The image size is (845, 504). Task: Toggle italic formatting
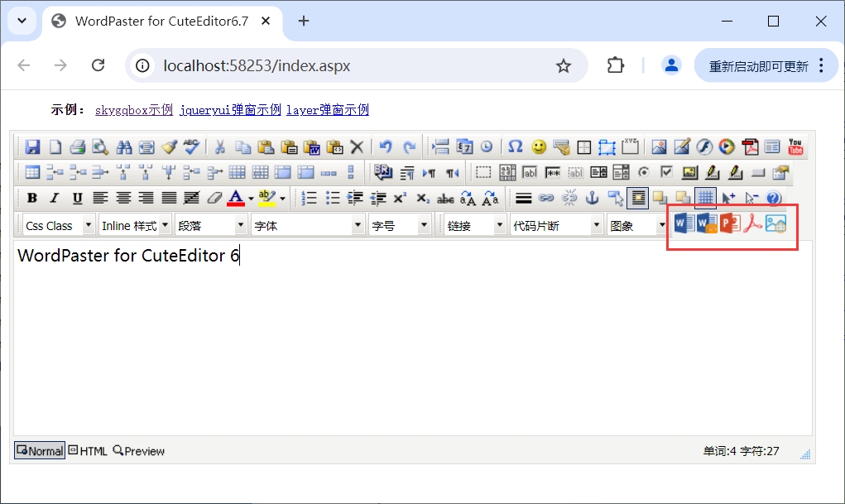click(x=55, y=198)
